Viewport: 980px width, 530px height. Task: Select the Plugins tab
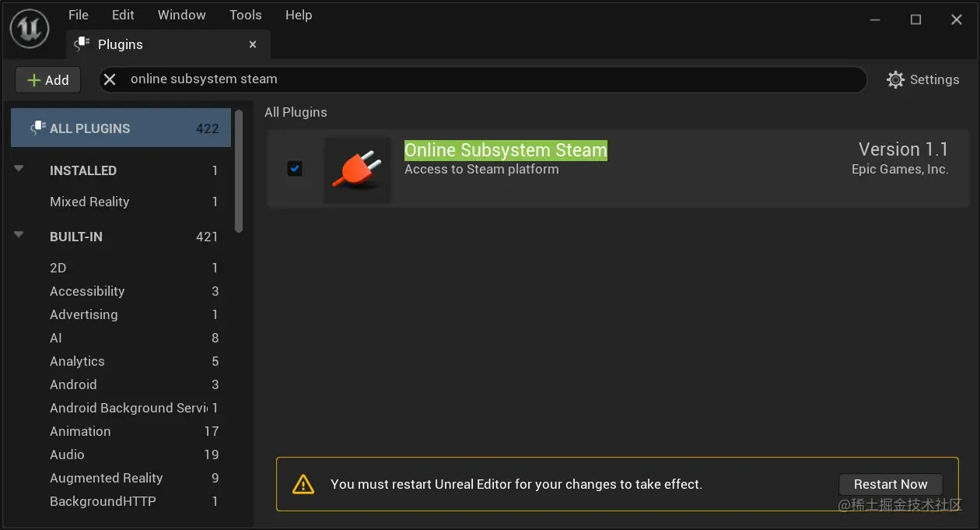[x=169, y=44]
